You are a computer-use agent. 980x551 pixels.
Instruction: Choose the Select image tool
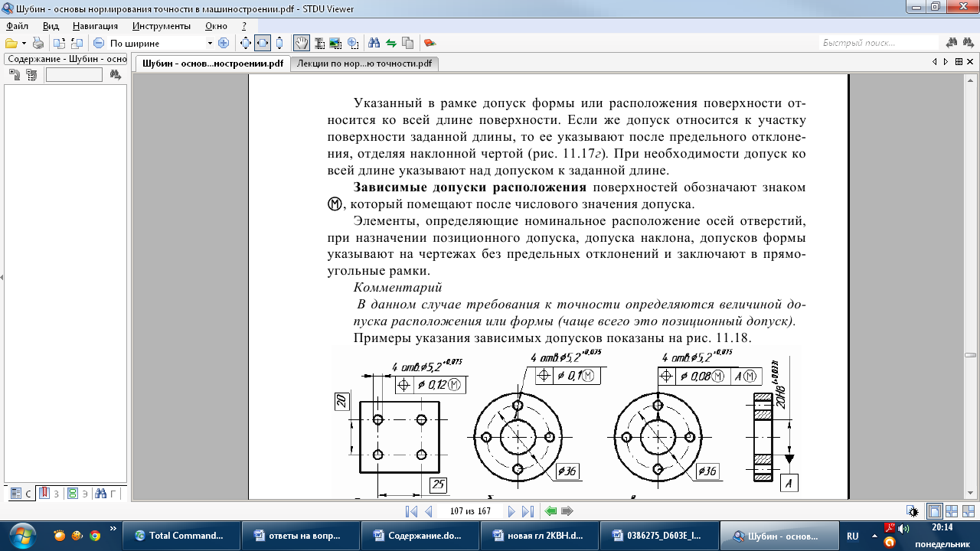point(335,43)
